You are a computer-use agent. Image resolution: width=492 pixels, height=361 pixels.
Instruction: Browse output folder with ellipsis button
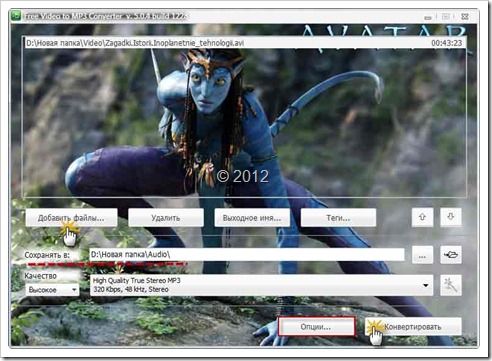tap(422, 255)
